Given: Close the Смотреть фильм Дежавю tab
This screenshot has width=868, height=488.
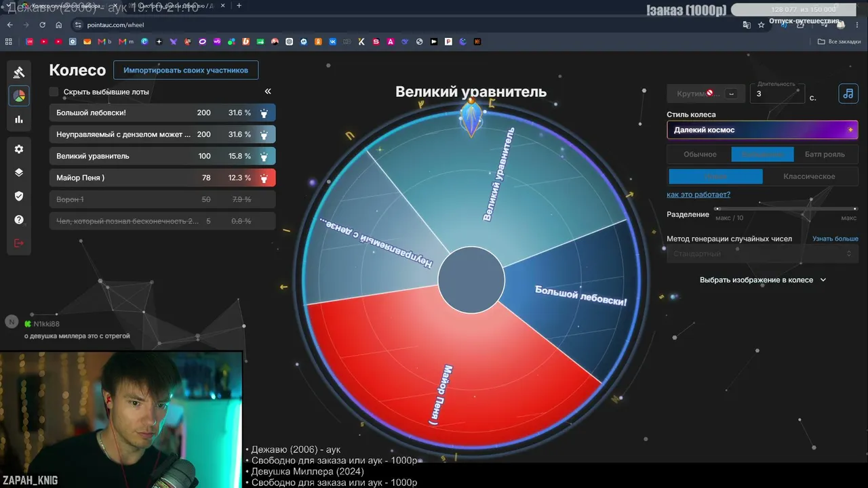Looking at the screenshot, I should (x=222, y=6).
